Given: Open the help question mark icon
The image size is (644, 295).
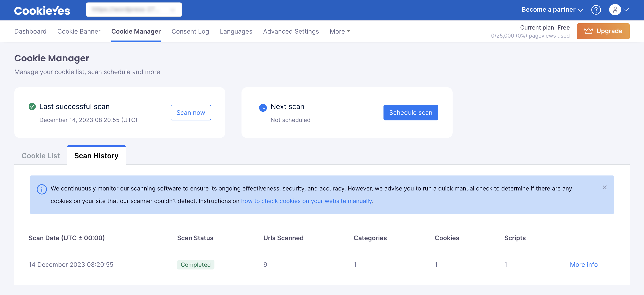Looking at the screenshot, I should [x=596, y=10].
